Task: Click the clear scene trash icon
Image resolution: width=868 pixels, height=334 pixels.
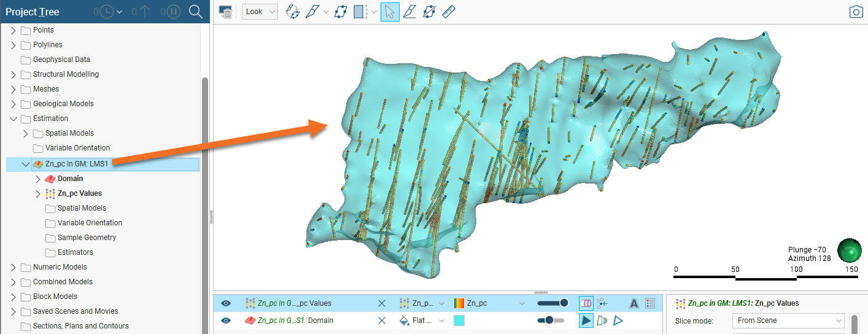Action: [x=225, y=12]
